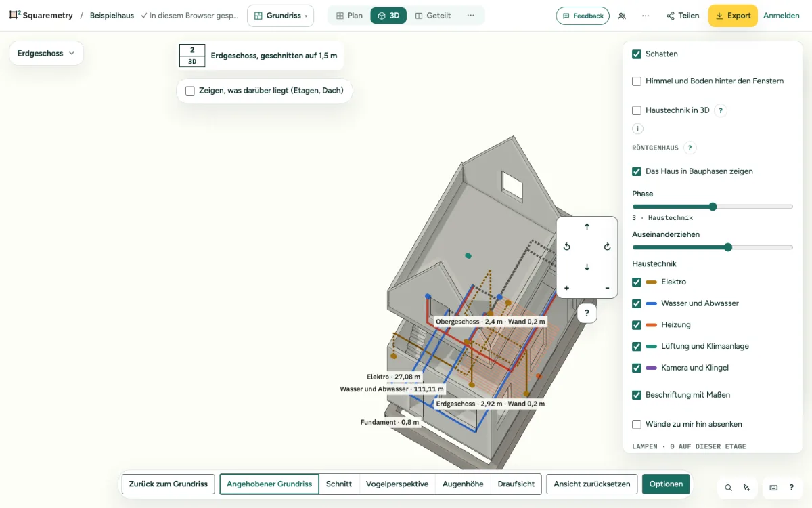812x508 pixels.
Task: Toggle Elektro layer checkbox
Action: [x=637, y=282]
